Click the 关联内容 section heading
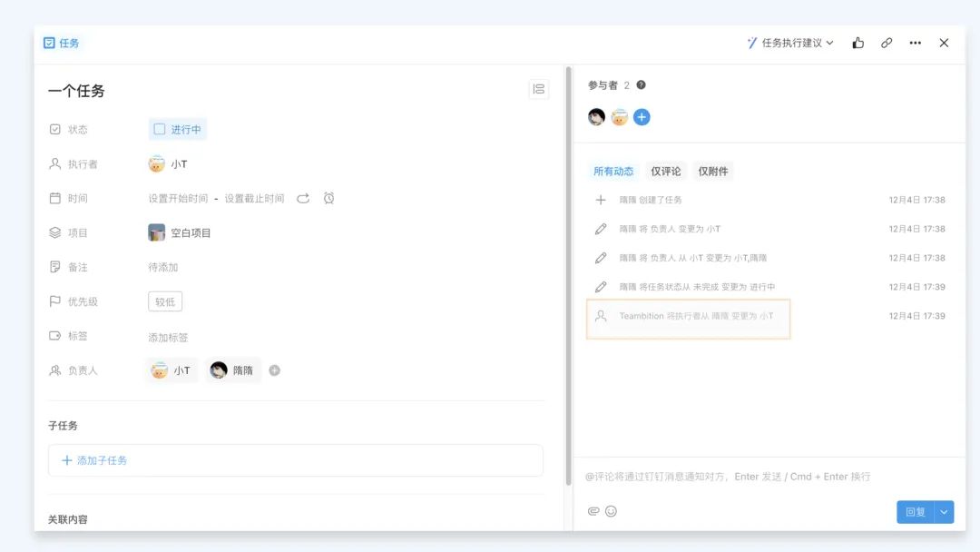This screenshot has width=980, height=552. click(x=67, y=519)
